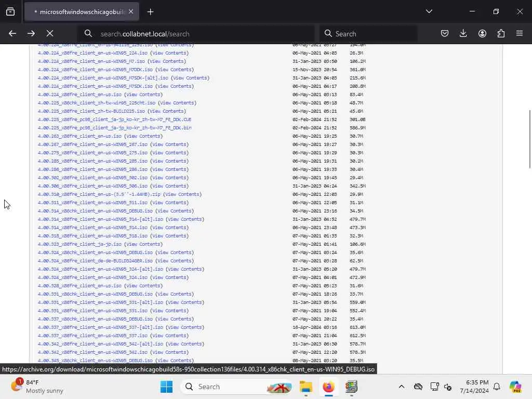
Task: Open 4.00.328_x86fre_client_en-us.iso
Action: (79, 286)
